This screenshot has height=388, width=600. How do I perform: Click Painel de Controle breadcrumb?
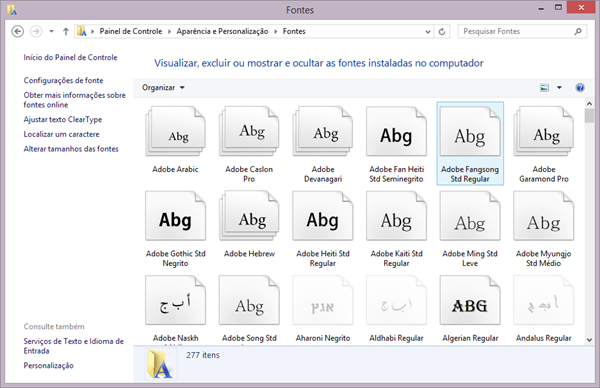(131, 31)
